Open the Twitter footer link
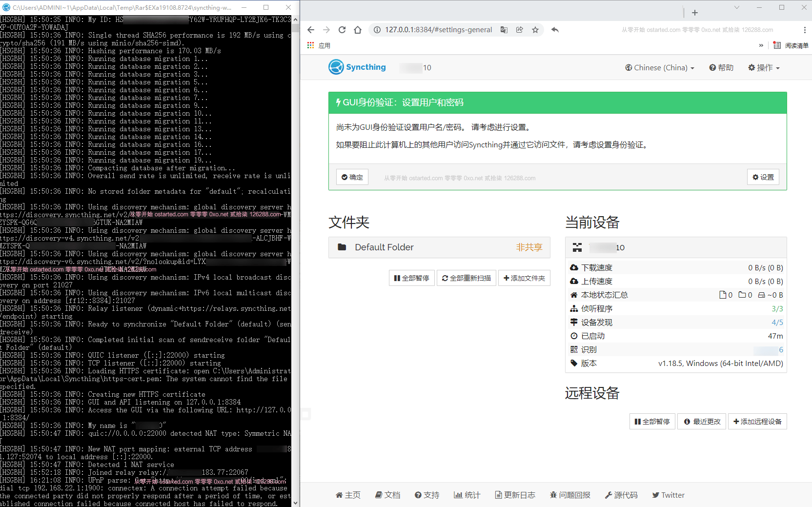This screenshot has width=812, height=507. point(668,495)
